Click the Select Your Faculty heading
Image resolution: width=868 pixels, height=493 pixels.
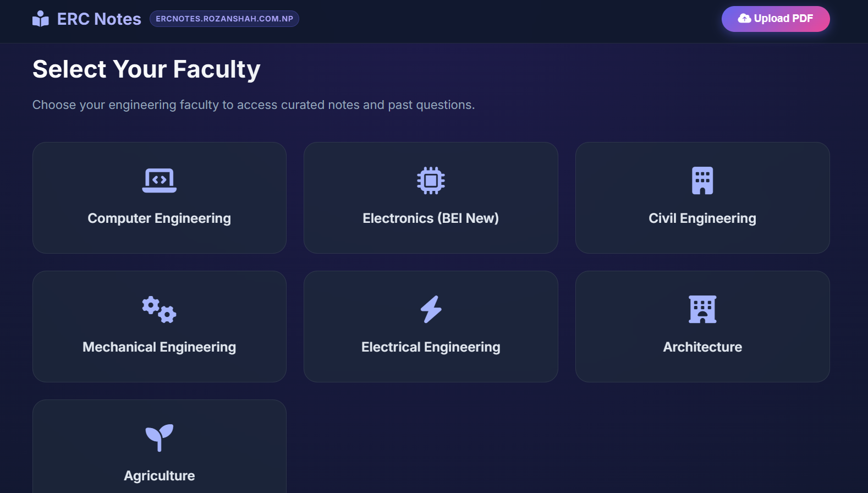tap(146, 69)
